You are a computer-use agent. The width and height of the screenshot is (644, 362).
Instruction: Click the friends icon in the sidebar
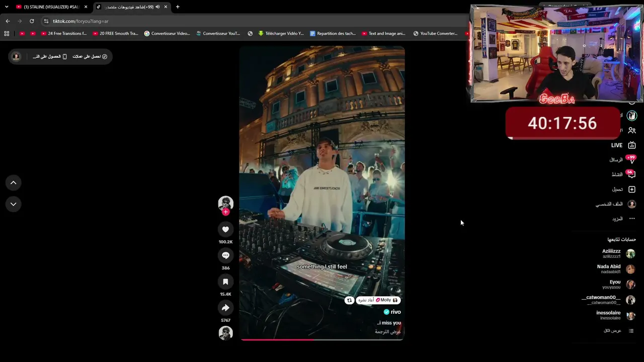click(632, 130)
